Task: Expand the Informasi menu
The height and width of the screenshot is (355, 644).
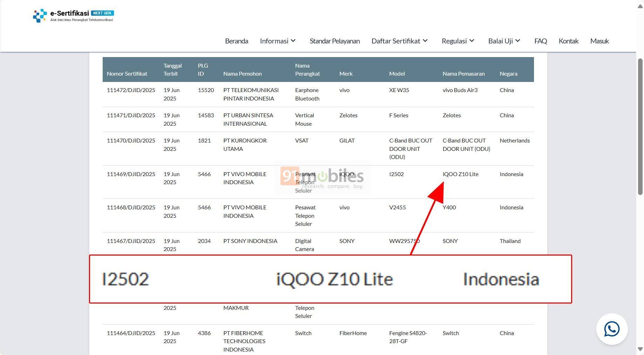Action: (278, 41)
